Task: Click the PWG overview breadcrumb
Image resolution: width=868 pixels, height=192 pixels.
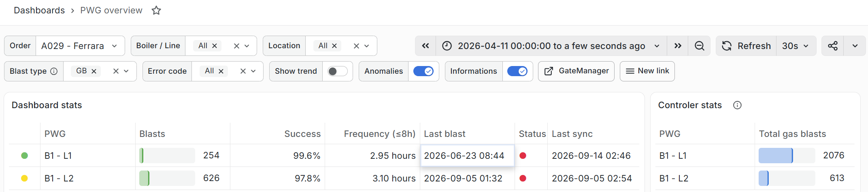Action: click(111, 11)
